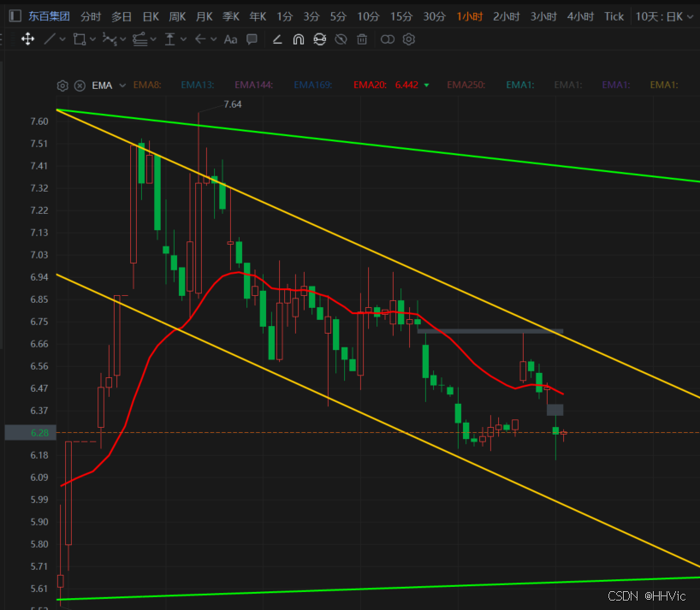Select the 3分 timeframe

tap(311, 17)
